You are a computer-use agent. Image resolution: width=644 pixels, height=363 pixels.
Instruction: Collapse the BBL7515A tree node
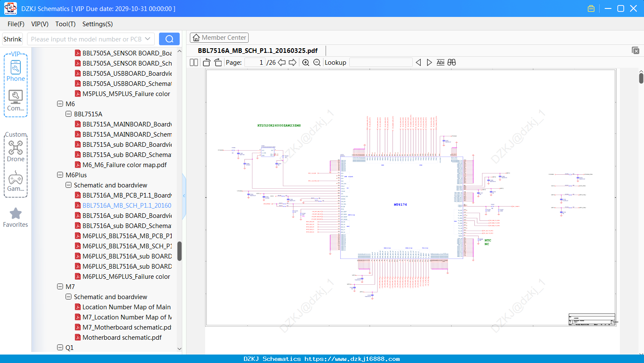pyautogui.click(x=69, y=114)
